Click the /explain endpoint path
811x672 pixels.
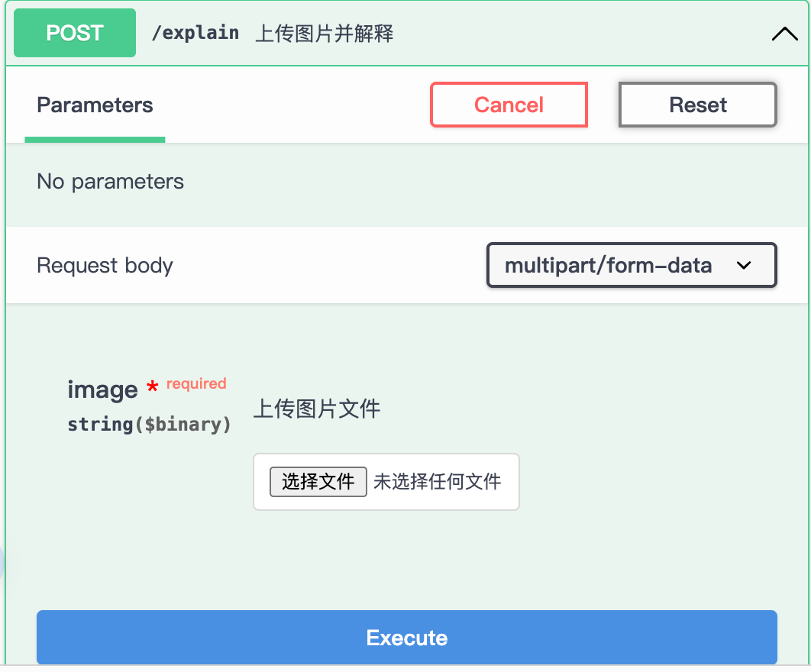click(x=195, y=33)
